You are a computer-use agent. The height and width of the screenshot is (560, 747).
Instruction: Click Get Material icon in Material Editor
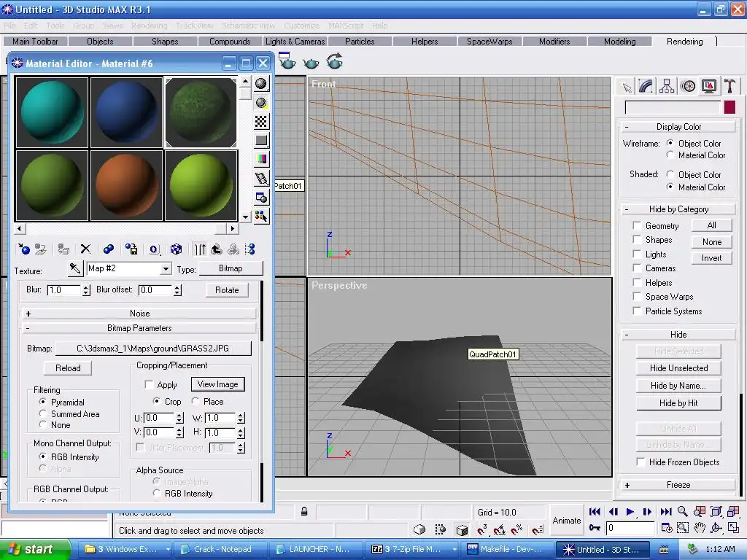(x=24, y=249)
